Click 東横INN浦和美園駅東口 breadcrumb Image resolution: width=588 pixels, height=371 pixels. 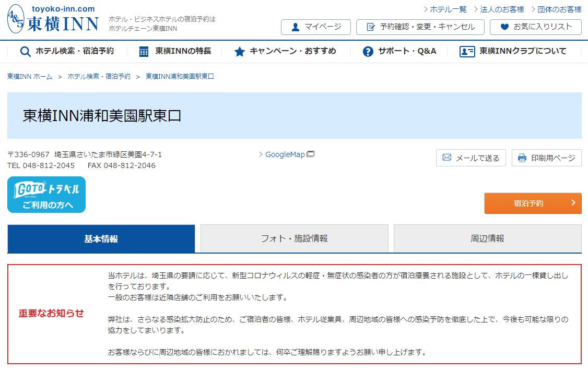point(180,77)
